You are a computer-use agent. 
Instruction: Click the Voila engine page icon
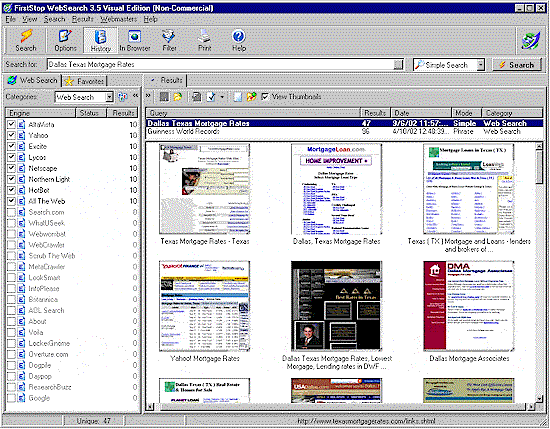pos(22,332)
